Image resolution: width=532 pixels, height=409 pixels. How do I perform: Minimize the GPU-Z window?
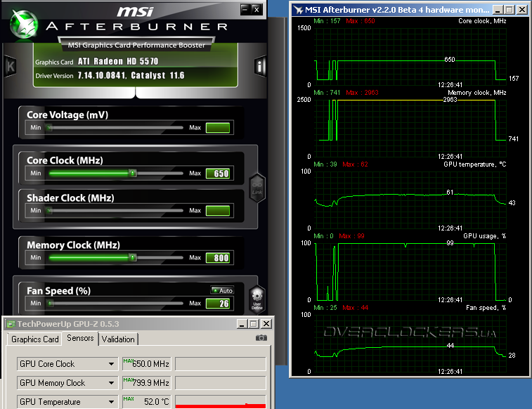click(242, 324)
